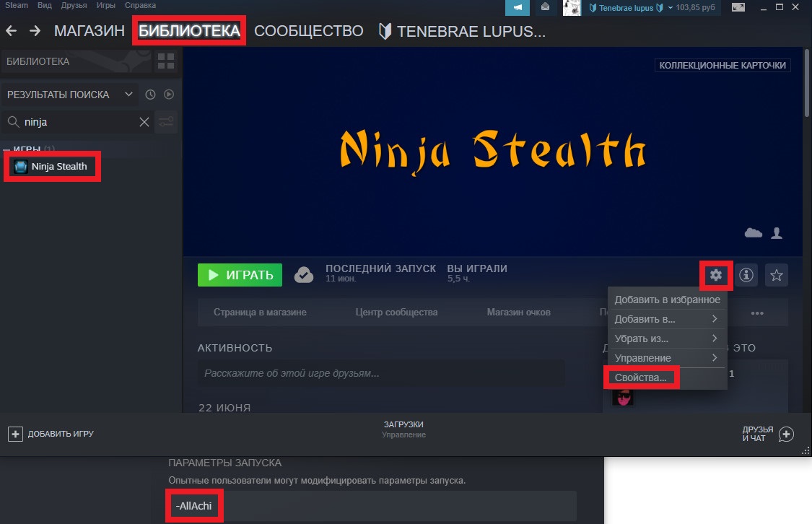Open the Игры menu
812x524 pixels.
pos(105,5)
